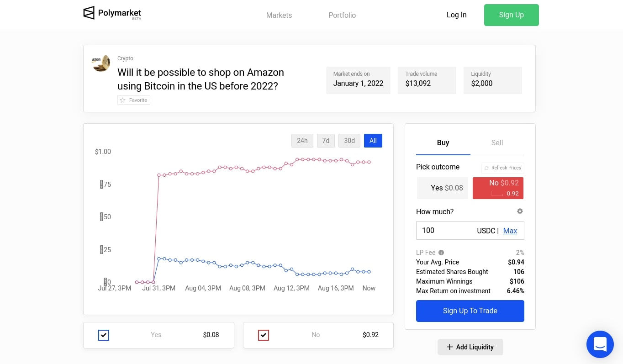The height and width of the screenshot is (364, 623).
Task: Click the Amazon market thumbnail image
Action: pos(101,63)
